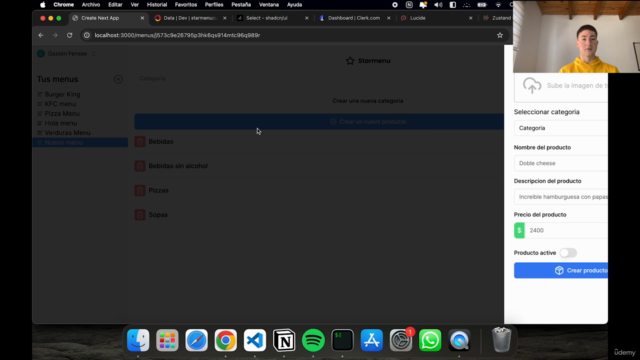Click the red icon beside Bebidas

pyautogui.click(x=140, y=142)
